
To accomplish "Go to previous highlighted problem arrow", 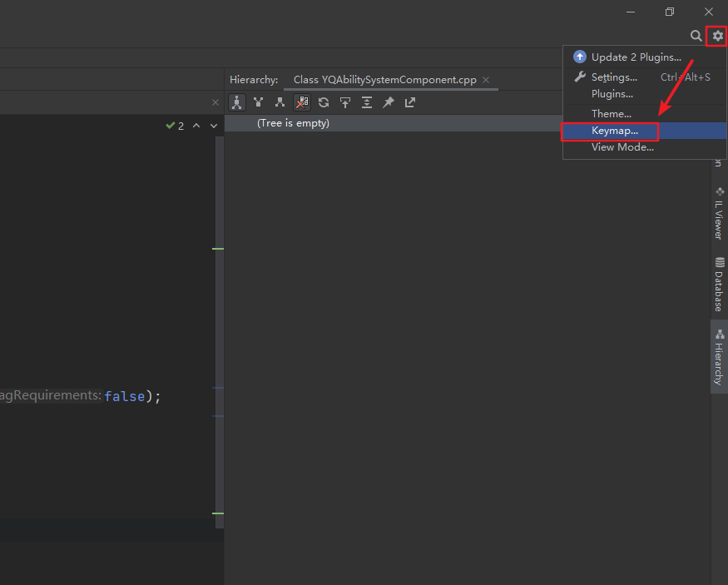I will [x=196, y=126].
